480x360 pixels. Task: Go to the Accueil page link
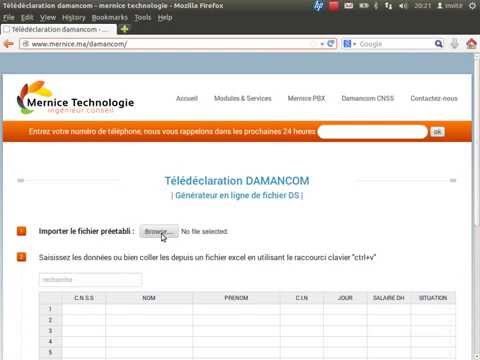click(187, 98)
